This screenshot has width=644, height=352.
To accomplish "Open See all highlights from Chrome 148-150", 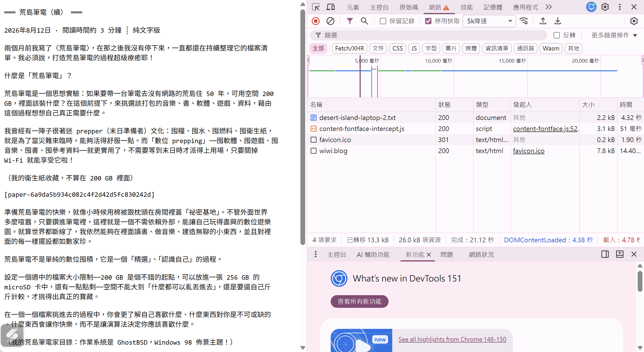I will pos(452,339).
